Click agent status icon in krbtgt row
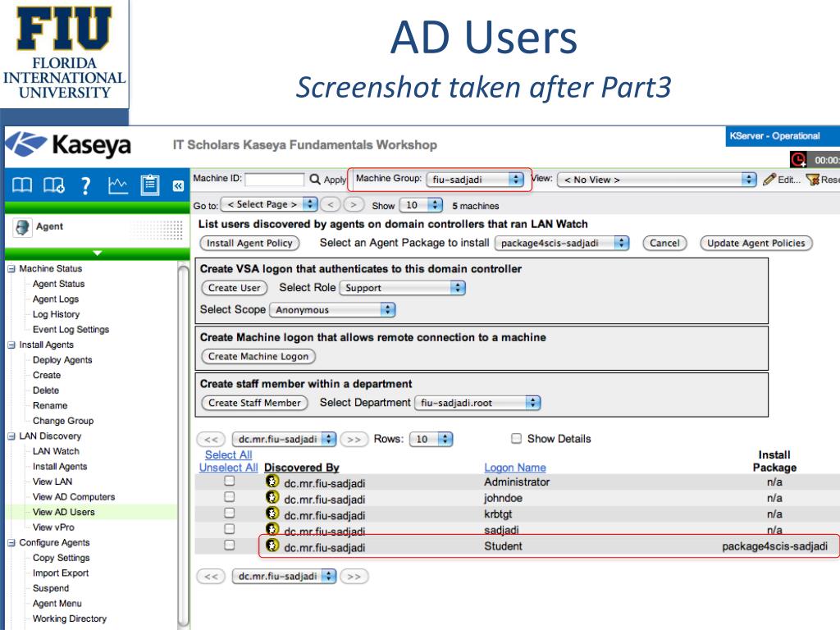This screenshot has height=630, width=840. click(x=272, y=514)
